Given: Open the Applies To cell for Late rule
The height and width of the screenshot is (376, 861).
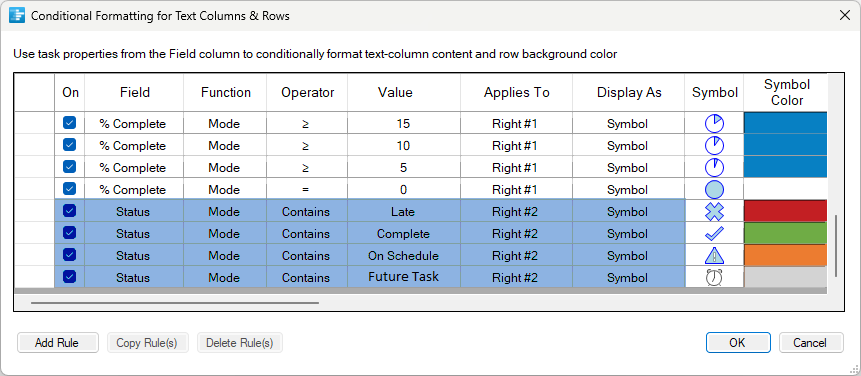Looking at the screenshot, I should tap(516, 211).
